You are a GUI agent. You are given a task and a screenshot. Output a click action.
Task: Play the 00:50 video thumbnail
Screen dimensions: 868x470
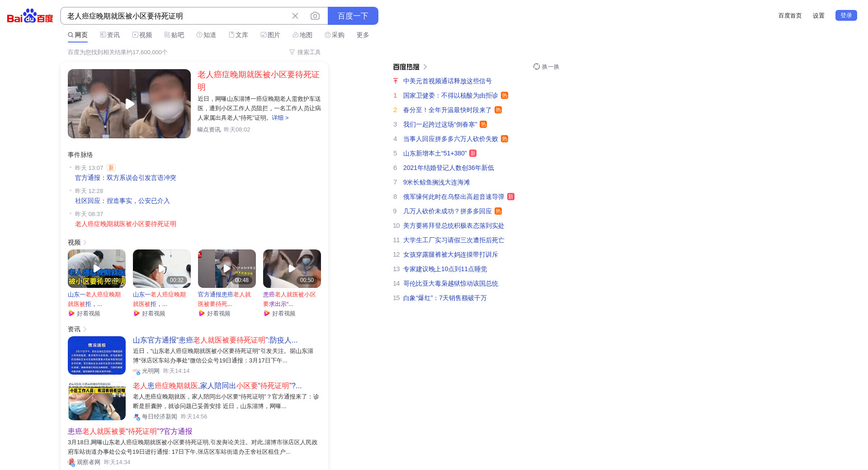tap(292, 268)
